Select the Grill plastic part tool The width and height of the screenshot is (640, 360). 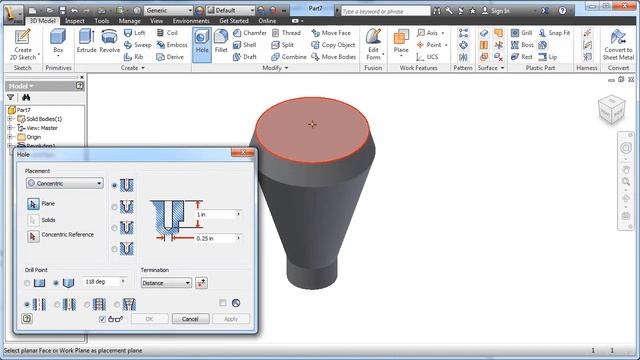tap(521, 33)
